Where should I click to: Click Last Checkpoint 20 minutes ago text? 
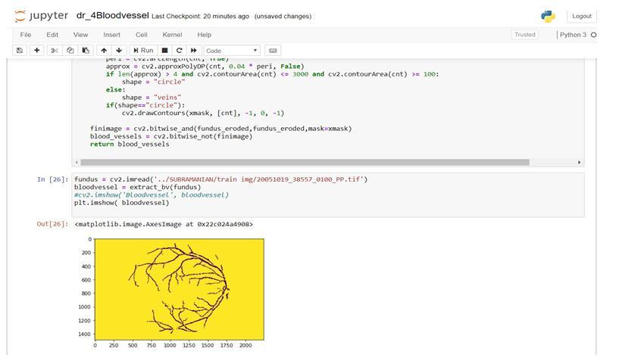(200, 16)
